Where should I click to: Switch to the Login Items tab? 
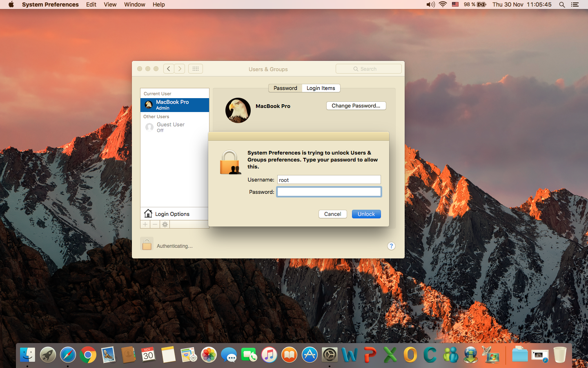coord(321,88)
